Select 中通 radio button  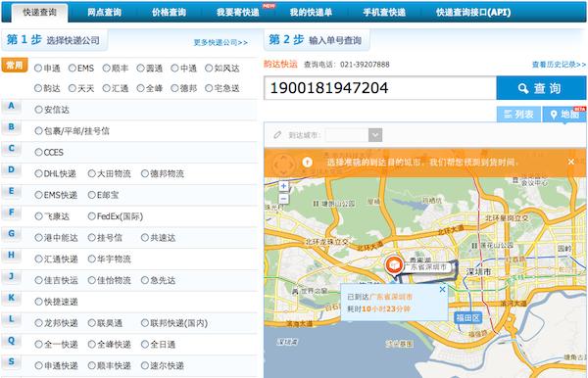(174, 69)
